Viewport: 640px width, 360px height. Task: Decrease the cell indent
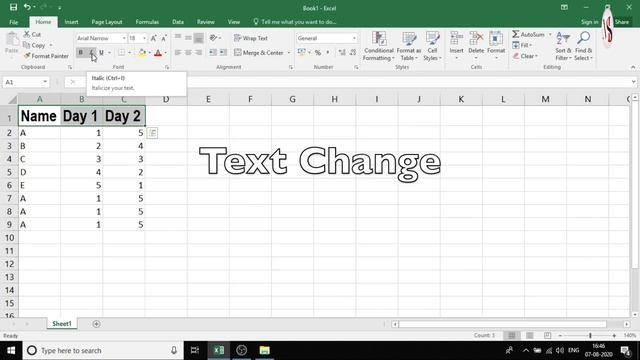213,52
